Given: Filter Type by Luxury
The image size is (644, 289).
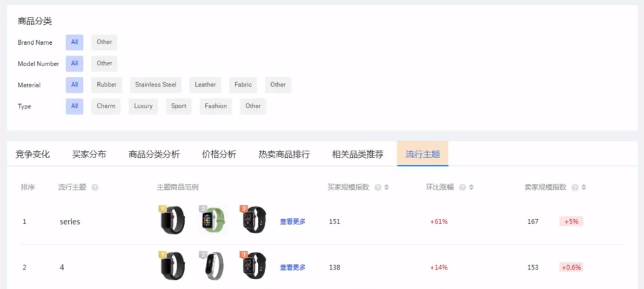Looking at the screenshot, I should click(143, 107).
